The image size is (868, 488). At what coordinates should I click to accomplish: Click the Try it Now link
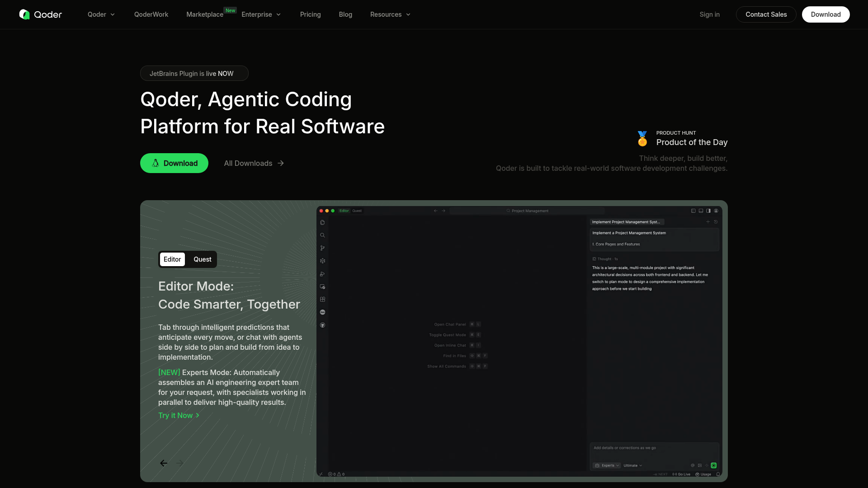pyautogui.click(x=179, y=415)
